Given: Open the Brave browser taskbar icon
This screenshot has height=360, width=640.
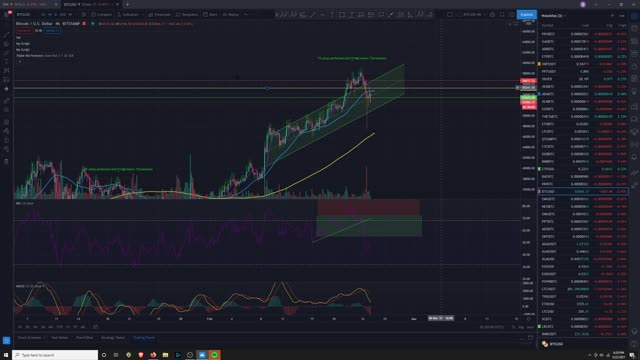Looking at the screenshot, I should click(x=141, y=355).
